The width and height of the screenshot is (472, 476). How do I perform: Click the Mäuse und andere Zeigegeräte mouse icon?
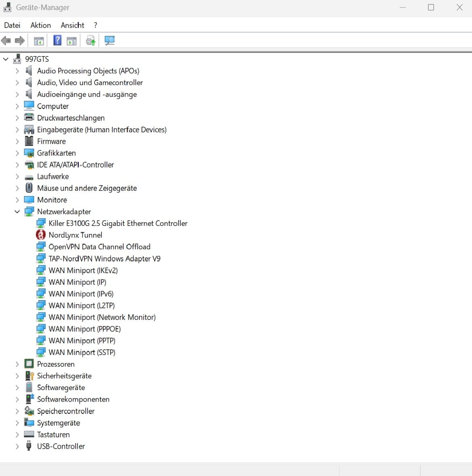click(x=29, y=188)
